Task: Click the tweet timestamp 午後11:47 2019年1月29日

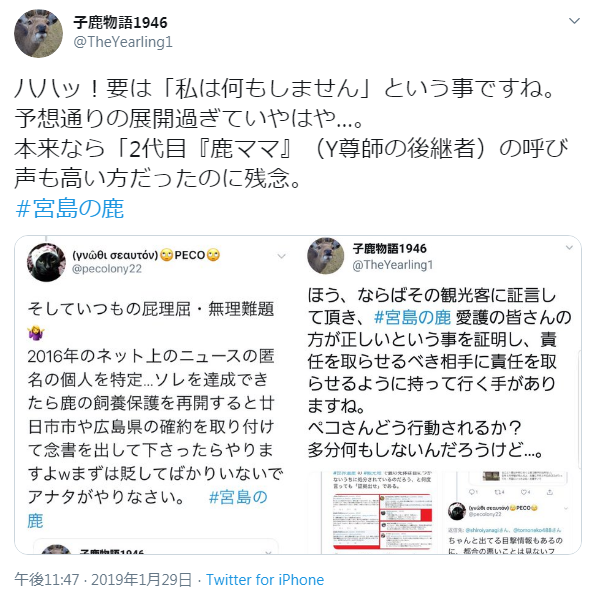Action: pos(103,580)
